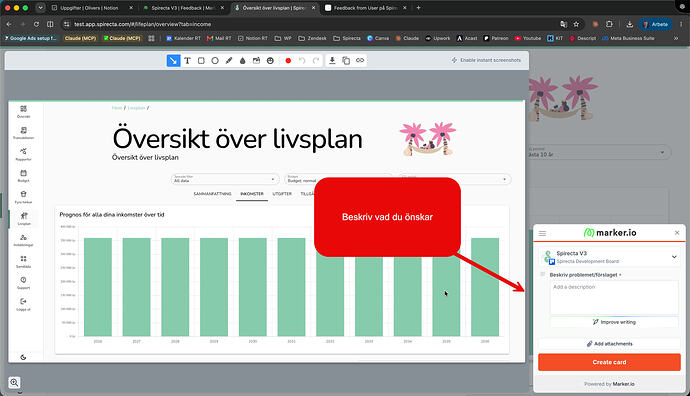Image resolution: width=690 pixels, height=396 pixels.
Task: Click the image insert tool icon
Action: 257,61
